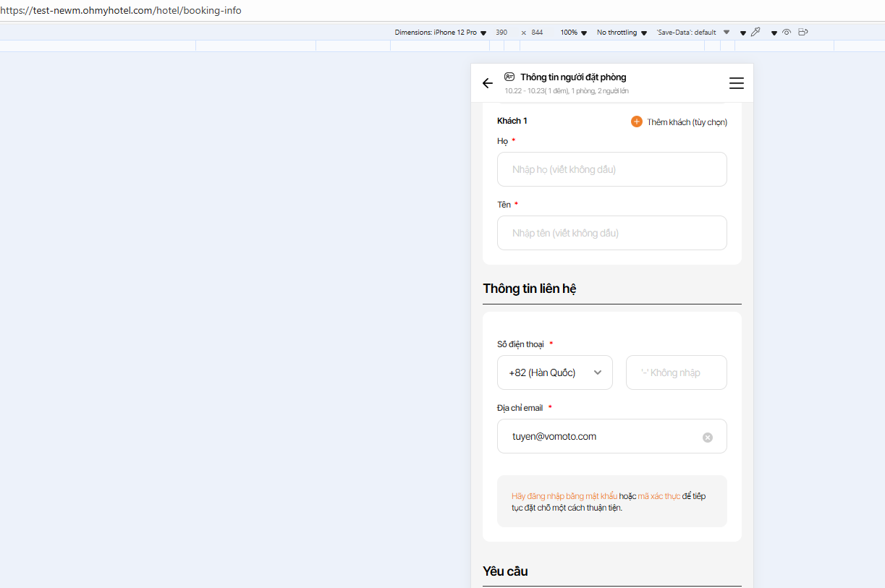Click the device posture icon in toolbar
885x588 pixels.
pos(803,32)
